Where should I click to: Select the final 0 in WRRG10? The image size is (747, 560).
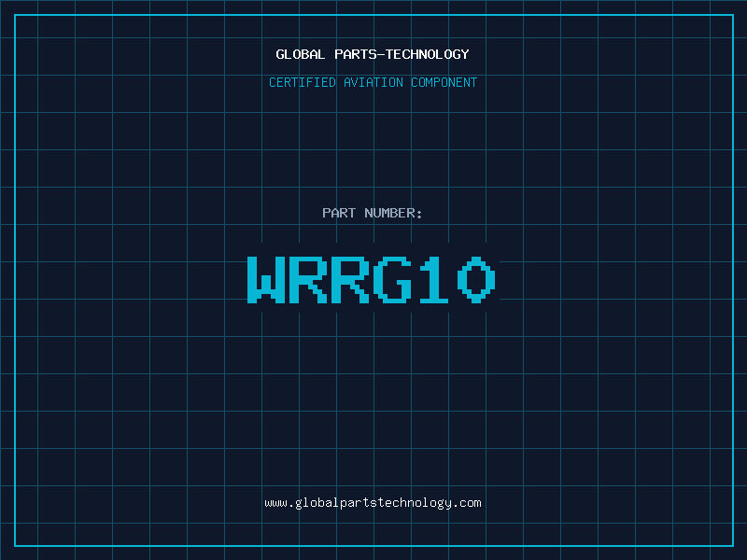click(477, 279)
